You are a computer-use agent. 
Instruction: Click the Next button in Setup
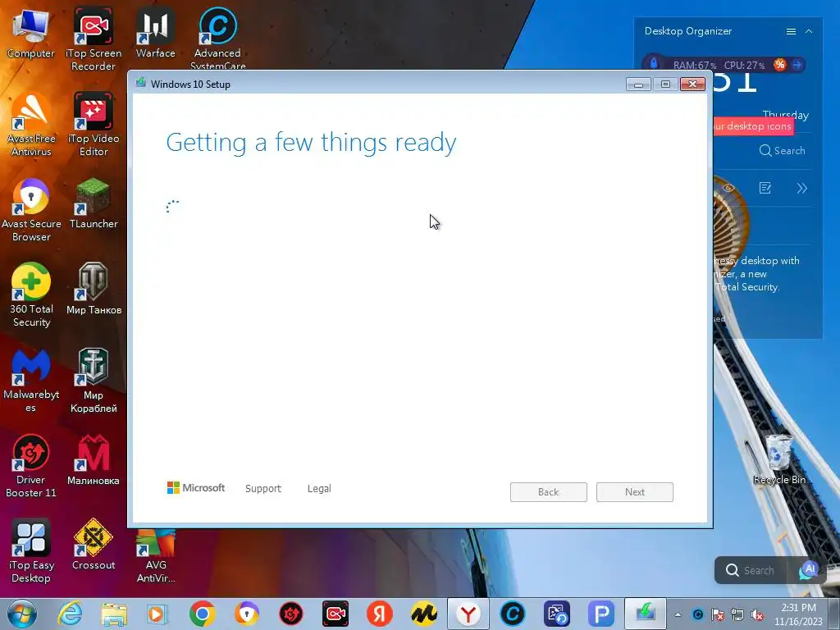coord(635,492)
